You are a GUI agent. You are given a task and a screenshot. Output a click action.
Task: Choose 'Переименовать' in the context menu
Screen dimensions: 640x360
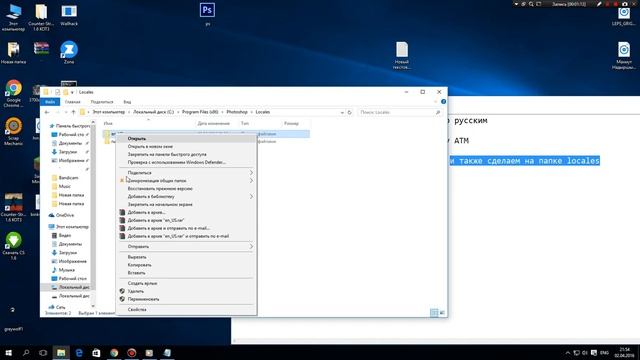tap(187, 299)
